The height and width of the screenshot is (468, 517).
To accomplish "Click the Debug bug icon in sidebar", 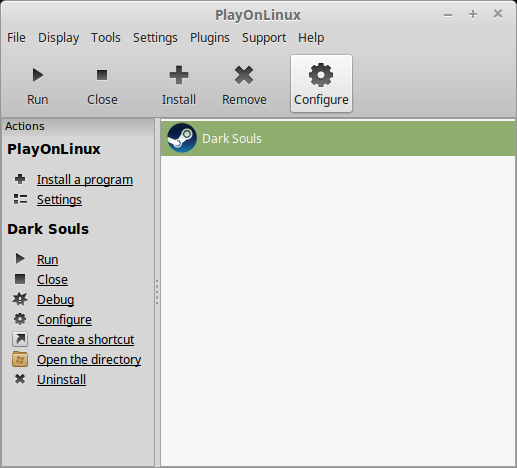I will click(x=20, y=299).
